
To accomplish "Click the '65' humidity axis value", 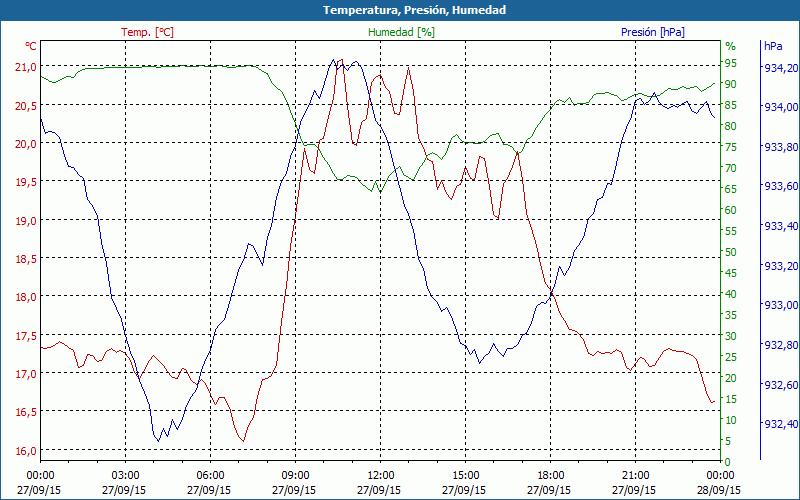I will (x=731, y=189).
